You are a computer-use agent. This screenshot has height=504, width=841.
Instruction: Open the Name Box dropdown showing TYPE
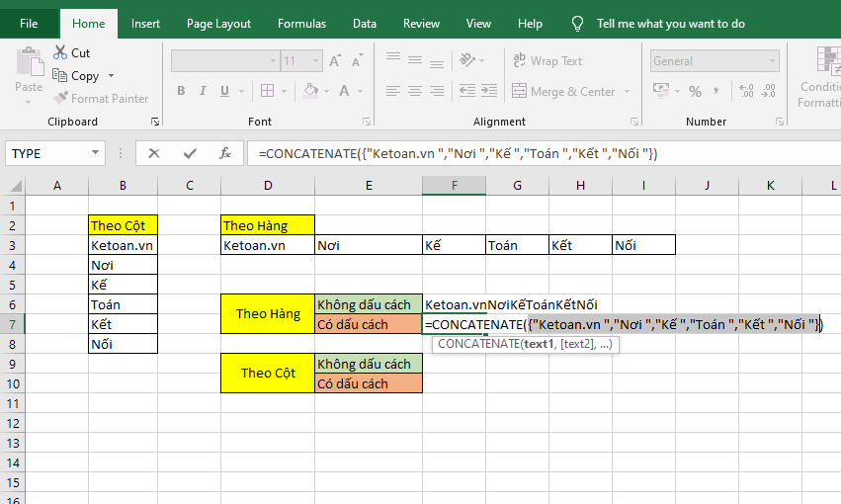[x=96, y=153]
